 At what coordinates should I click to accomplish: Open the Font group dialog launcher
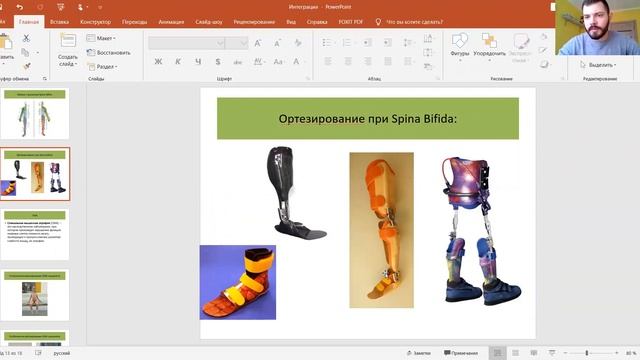[308, 78]
